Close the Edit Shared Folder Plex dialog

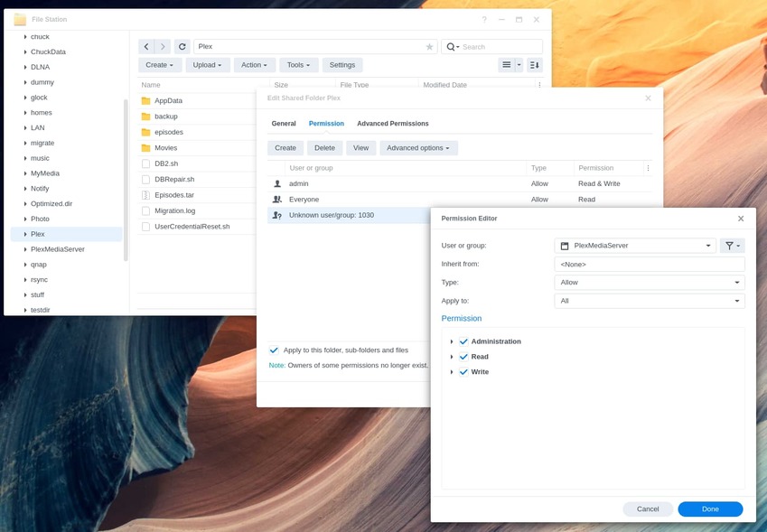point(648,98)
